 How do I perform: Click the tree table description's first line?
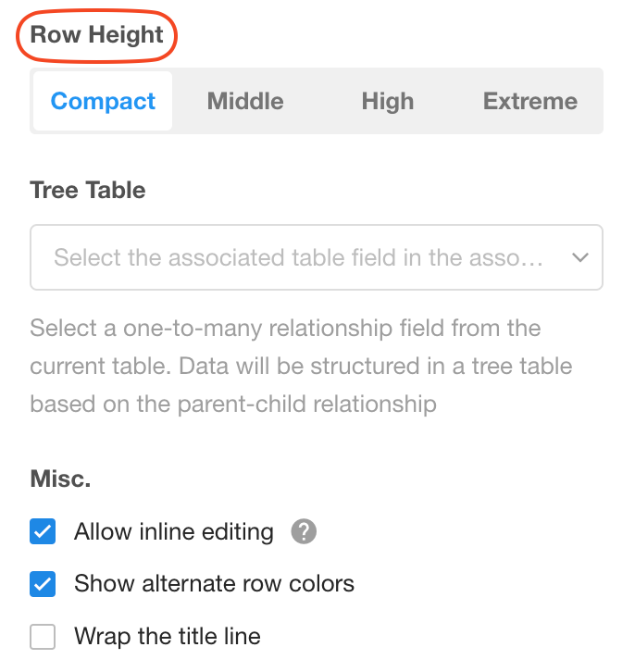[285, 329]
